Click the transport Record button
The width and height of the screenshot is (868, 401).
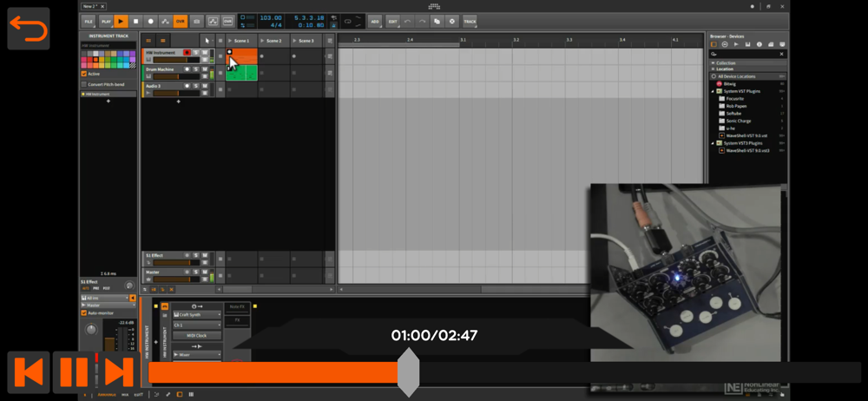[150, 22]
